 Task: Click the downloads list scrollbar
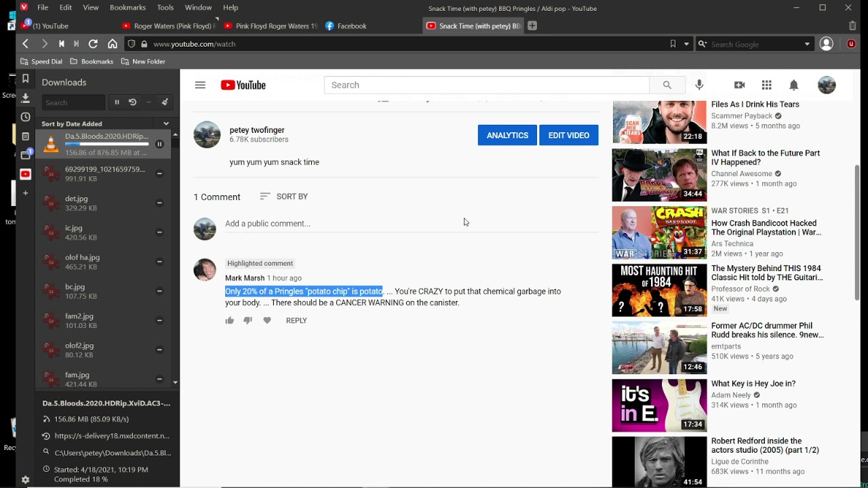tap(175, 258)
